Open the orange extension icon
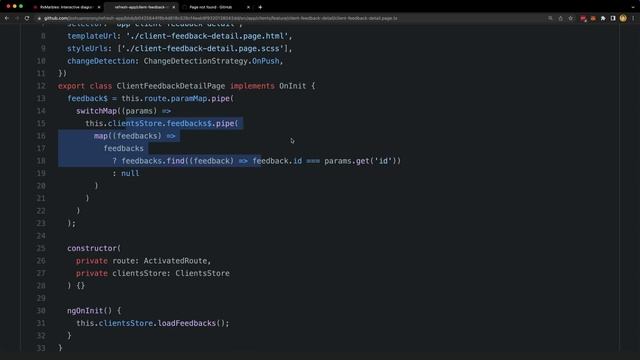The image size is (640, 360). pyautogui.click(x=593, y=18)
